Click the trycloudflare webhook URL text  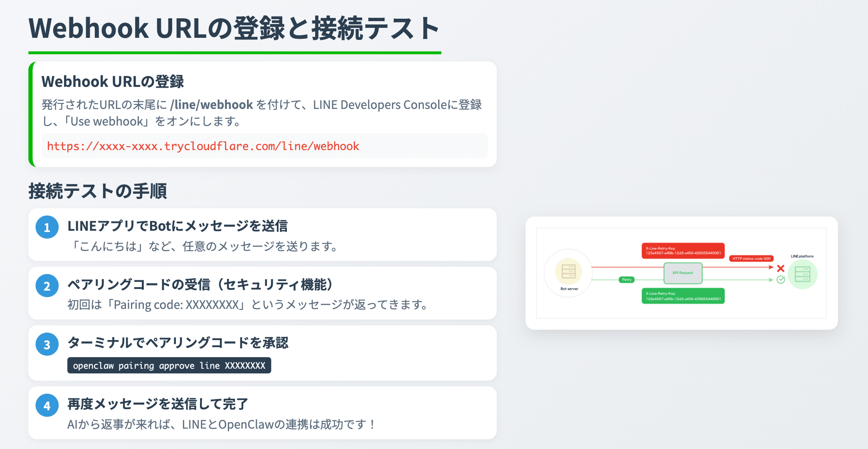(x=203, y=146)
